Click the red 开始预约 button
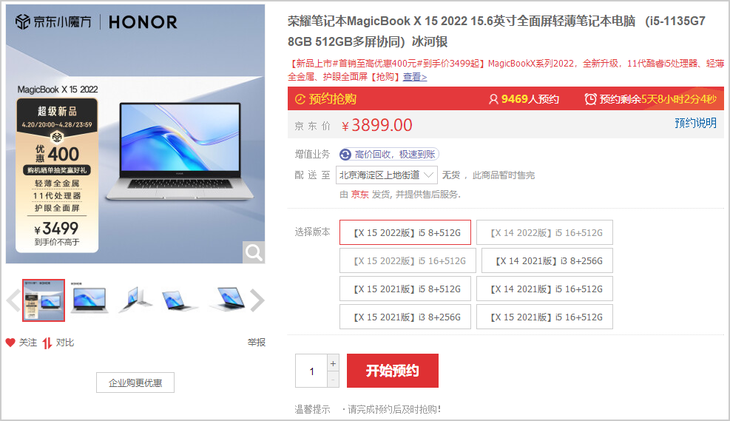Viewport: 730px width, 421px height. (392, 371)
